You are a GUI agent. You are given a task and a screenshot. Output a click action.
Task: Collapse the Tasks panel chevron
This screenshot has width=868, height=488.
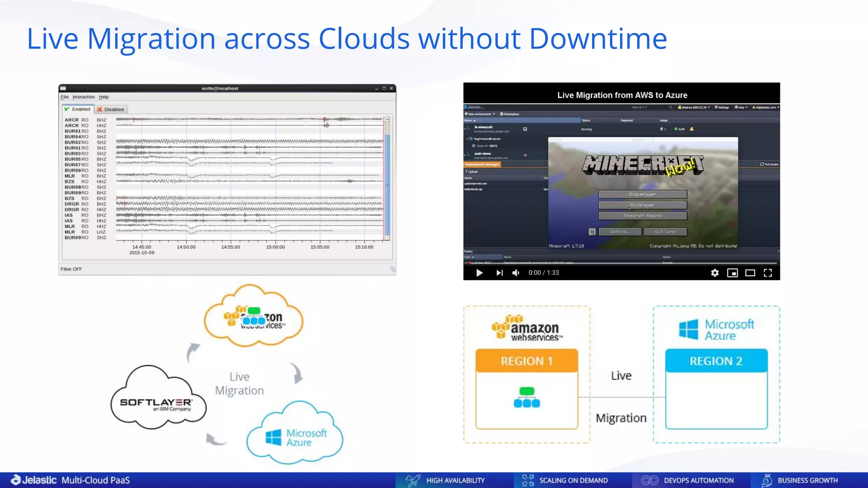778,251
